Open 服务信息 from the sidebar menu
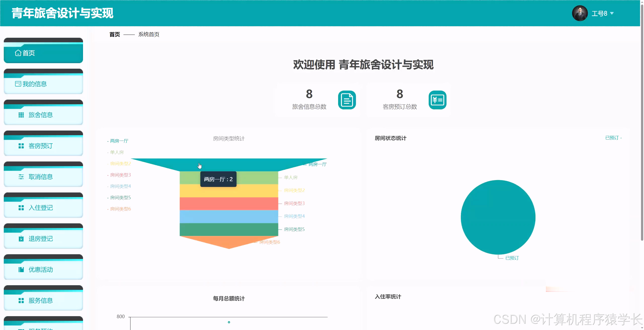Screen dimensions: 644x330 [40, 301]
